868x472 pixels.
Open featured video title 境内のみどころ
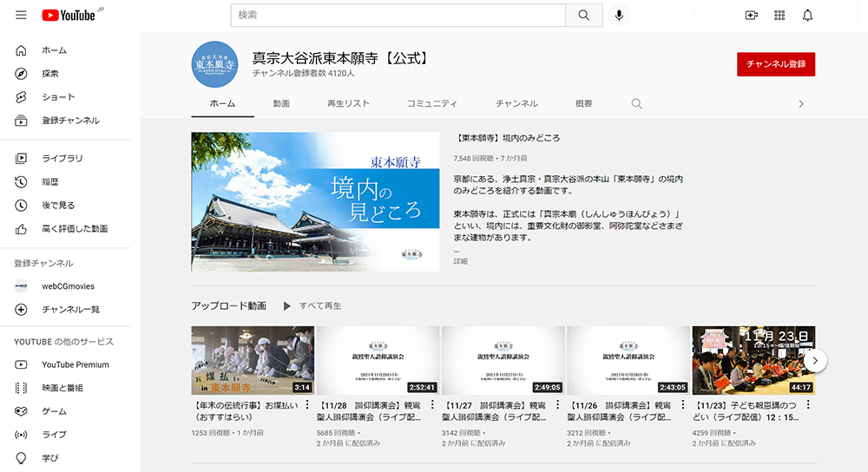(x=507, y=138)
